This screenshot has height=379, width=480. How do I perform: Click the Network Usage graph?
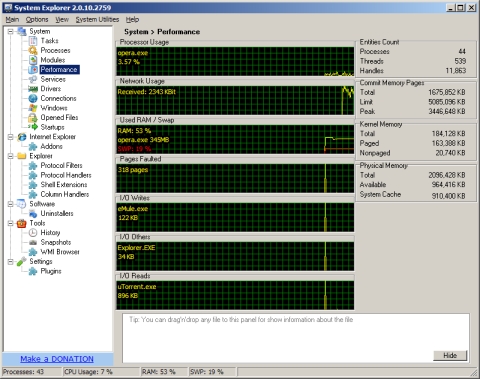tap(235, 100)
